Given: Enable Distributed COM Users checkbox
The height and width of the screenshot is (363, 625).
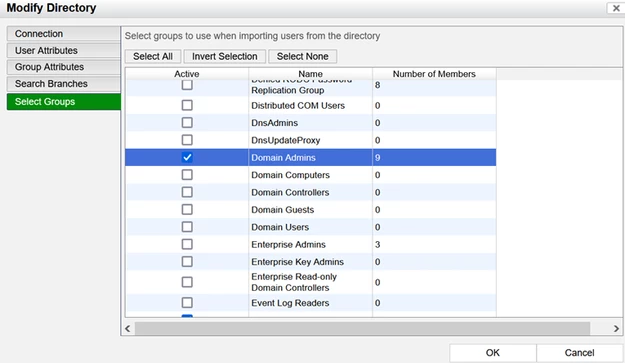Looking at the screenshot, I should point(187,105).
